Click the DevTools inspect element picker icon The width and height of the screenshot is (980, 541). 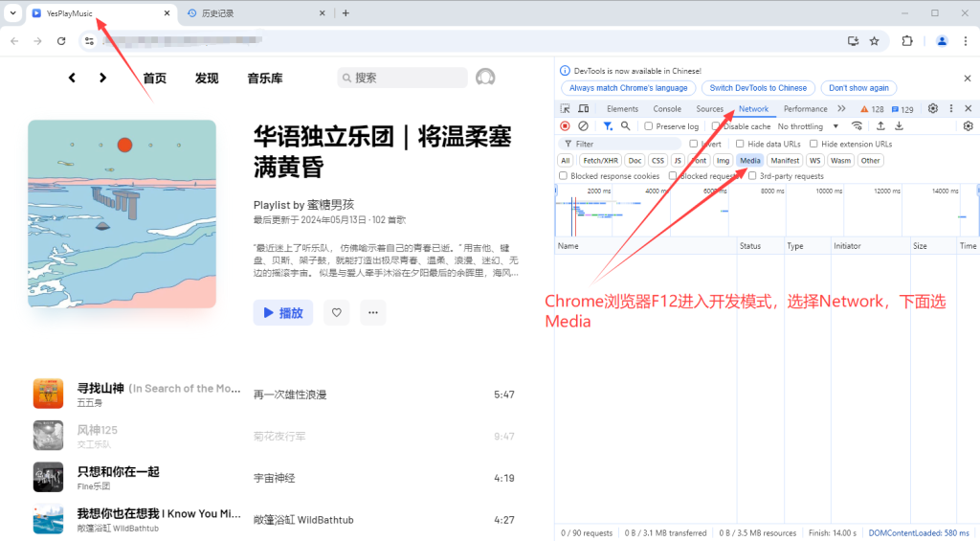click(x=566, y=109)
